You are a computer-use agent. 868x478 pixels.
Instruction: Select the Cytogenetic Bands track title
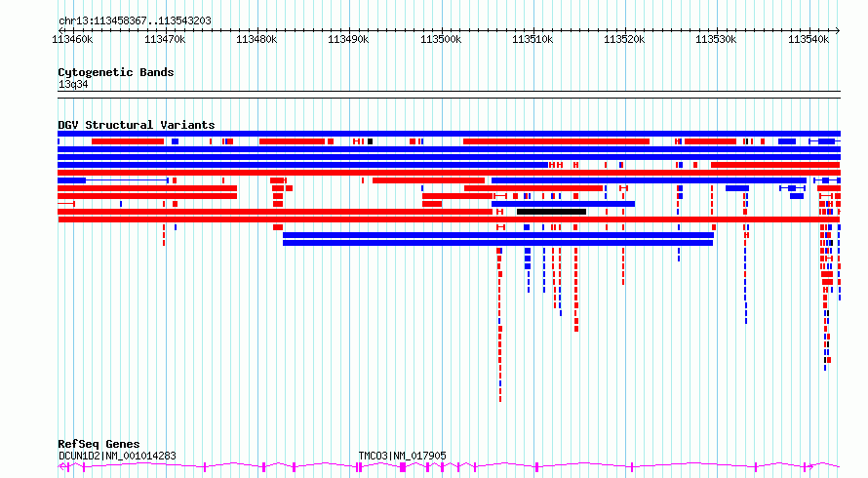coord(116,72)
